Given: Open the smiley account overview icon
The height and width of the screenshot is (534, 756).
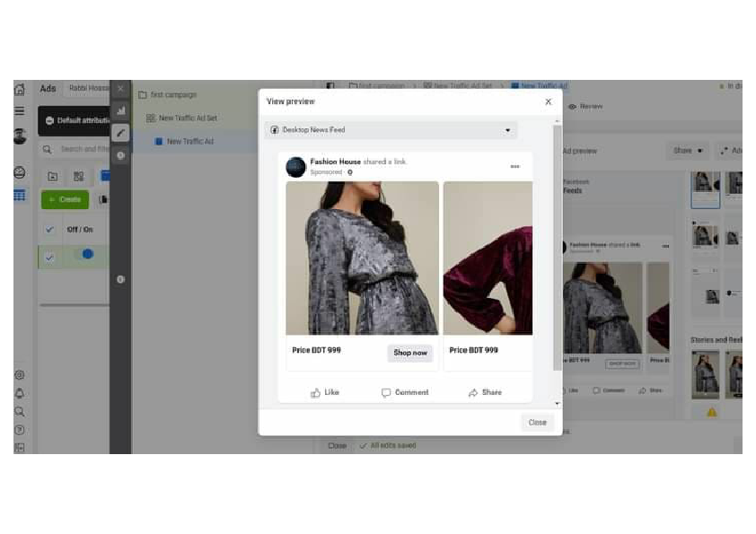Looking at the screenshot, I should click(20, 172).
